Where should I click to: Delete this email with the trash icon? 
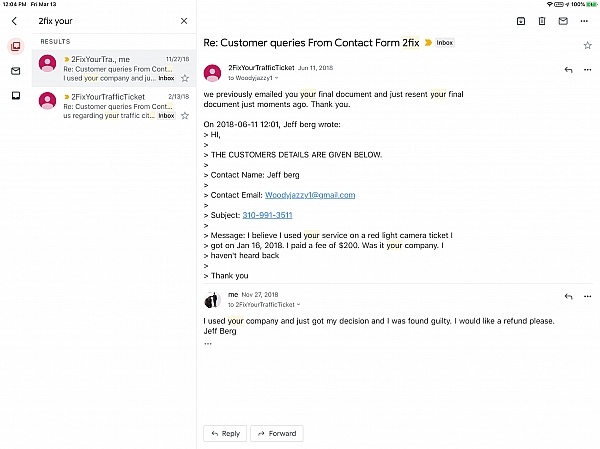pos(542,20)
